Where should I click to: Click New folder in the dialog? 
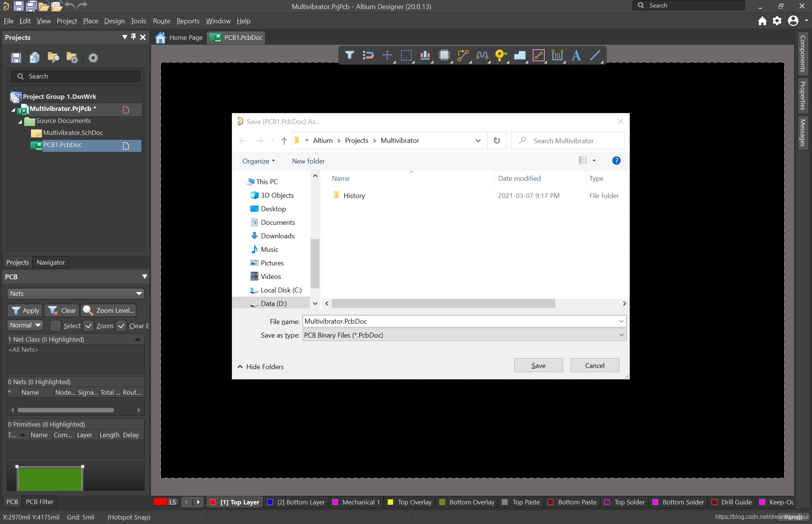[x=308, y=161]
